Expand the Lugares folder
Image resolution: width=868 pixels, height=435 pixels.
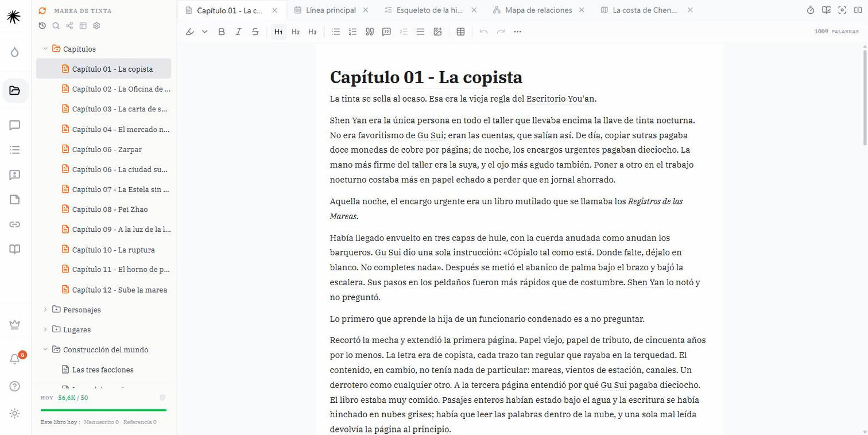45,329
